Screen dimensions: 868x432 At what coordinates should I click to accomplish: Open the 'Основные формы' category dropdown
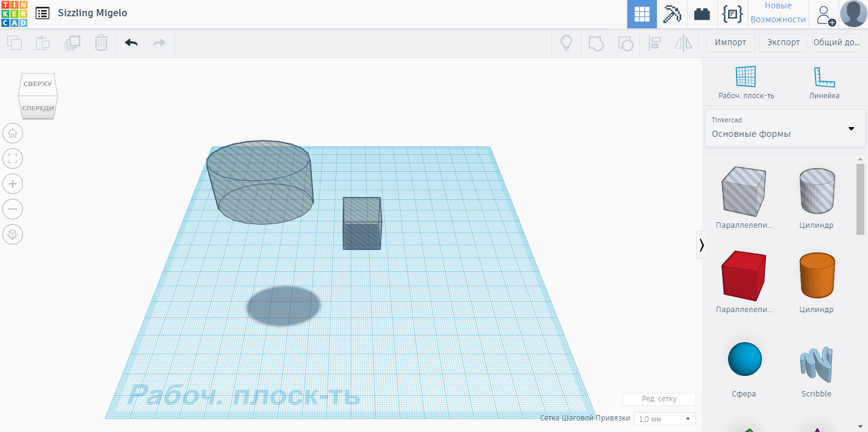pyautogui.click(x=784, y=128)
